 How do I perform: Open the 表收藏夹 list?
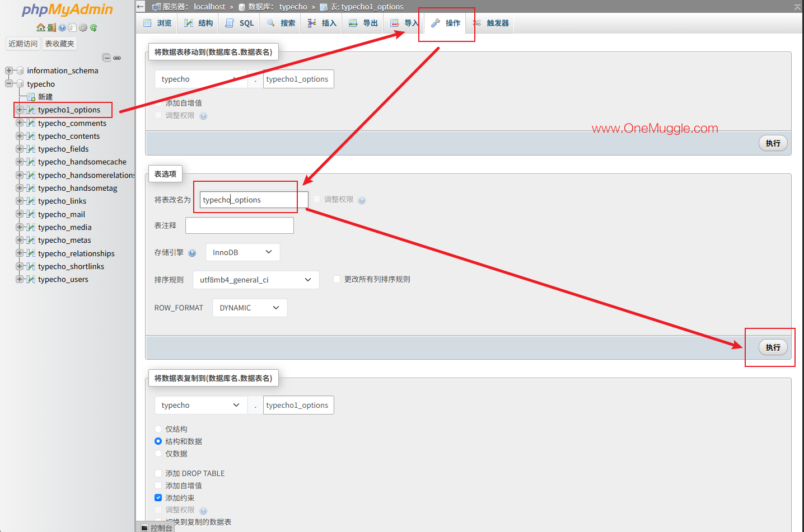tap(59, 44)
